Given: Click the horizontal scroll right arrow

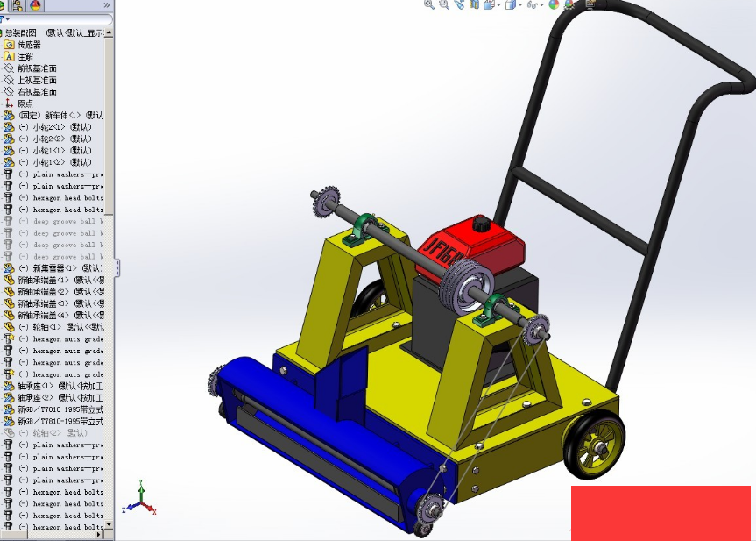Looking at the screenshot, I should pos(99,534).
